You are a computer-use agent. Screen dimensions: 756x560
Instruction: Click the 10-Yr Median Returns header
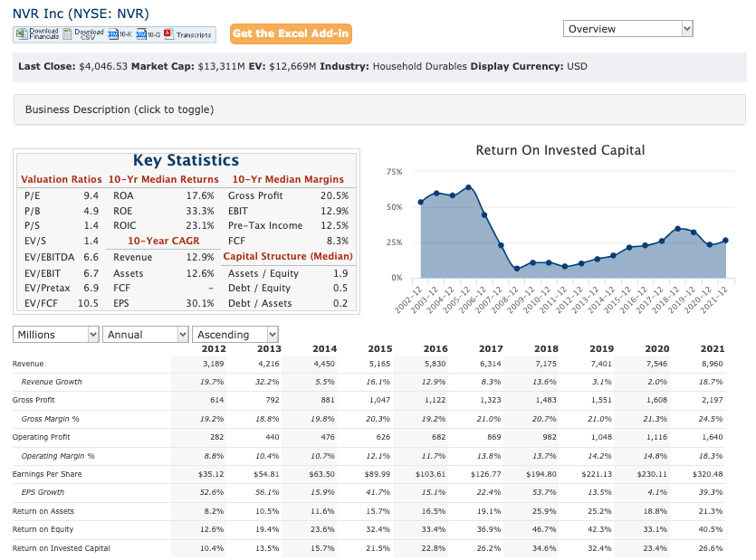pyautogui.click(x=164, y=179)
